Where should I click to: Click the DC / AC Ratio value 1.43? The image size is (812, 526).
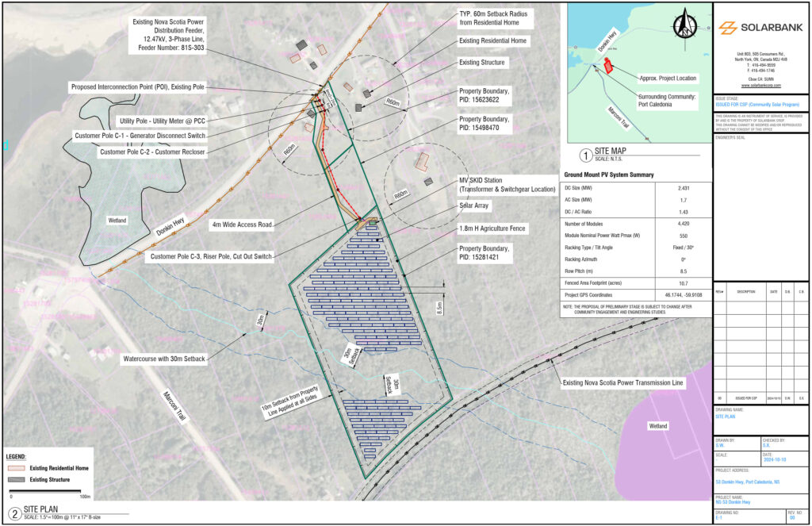coord(684,212)
